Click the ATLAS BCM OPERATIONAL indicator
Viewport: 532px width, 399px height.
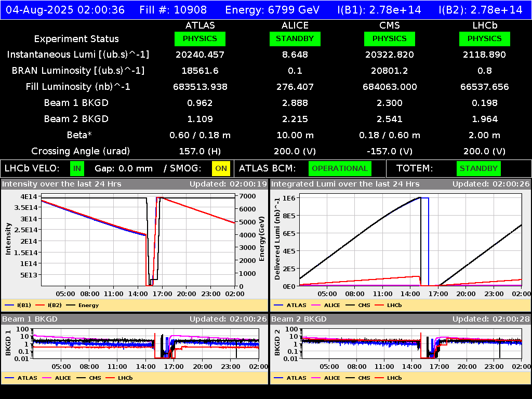(x=340, y=168)
